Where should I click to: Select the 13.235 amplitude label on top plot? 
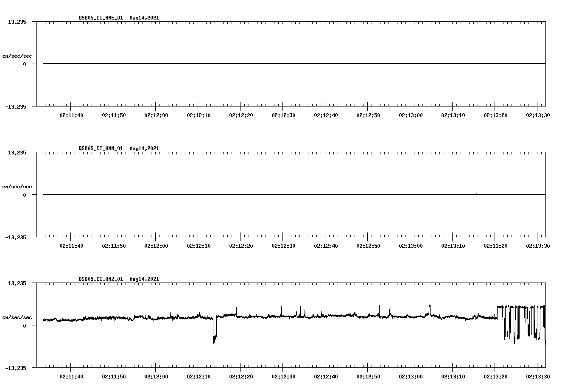(x=17, y=22)
